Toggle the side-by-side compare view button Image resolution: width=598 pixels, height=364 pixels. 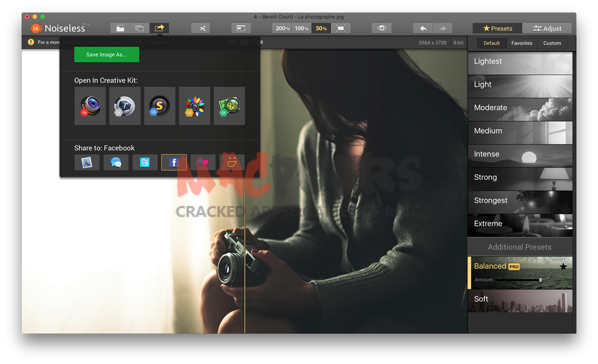(240, 28)
